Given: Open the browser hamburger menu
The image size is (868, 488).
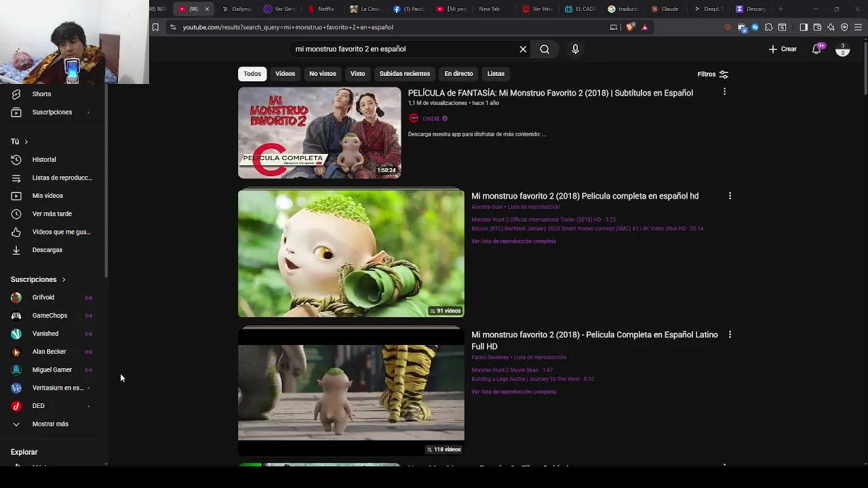Looking at the screenshot, I should coord(858,27).
